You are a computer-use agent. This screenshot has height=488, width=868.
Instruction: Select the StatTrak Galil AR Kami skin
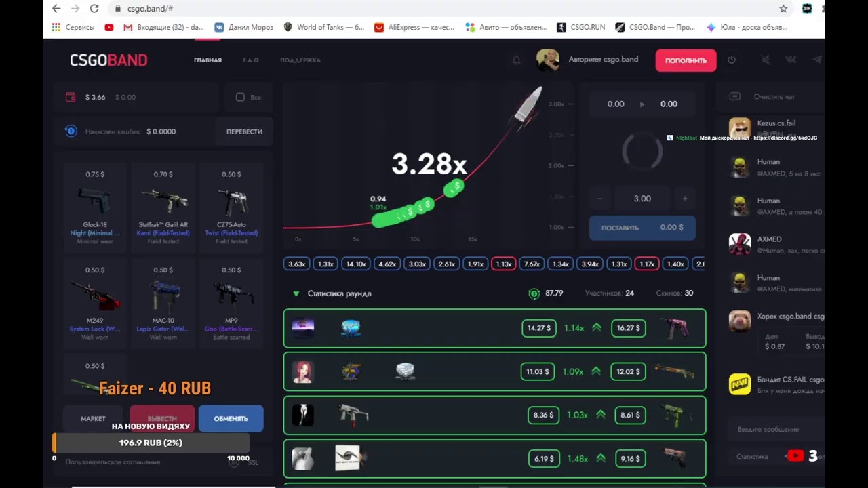pyautogui.click(x=163, y=207)
